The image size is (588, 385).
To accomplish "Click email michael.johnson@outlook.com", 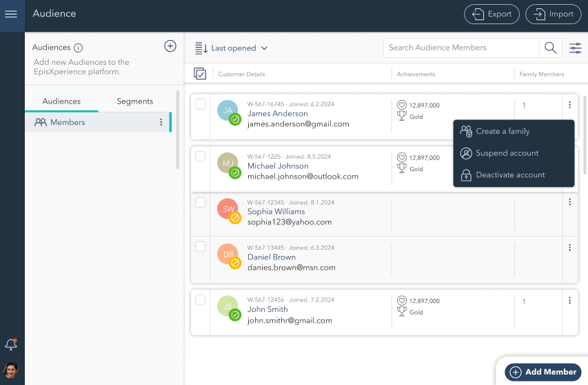I will click(x=303, y=177).
